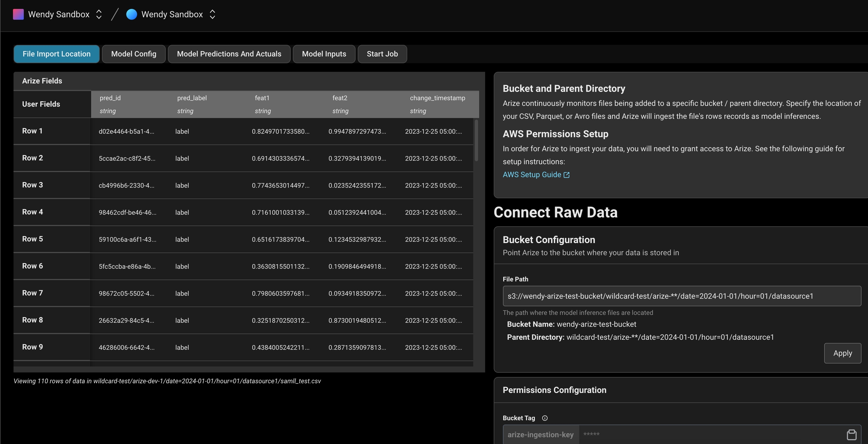The image size is (868, 444).
Task: Click the blue Wendy Sandbox space circle icon
Action: pos(131,14)
